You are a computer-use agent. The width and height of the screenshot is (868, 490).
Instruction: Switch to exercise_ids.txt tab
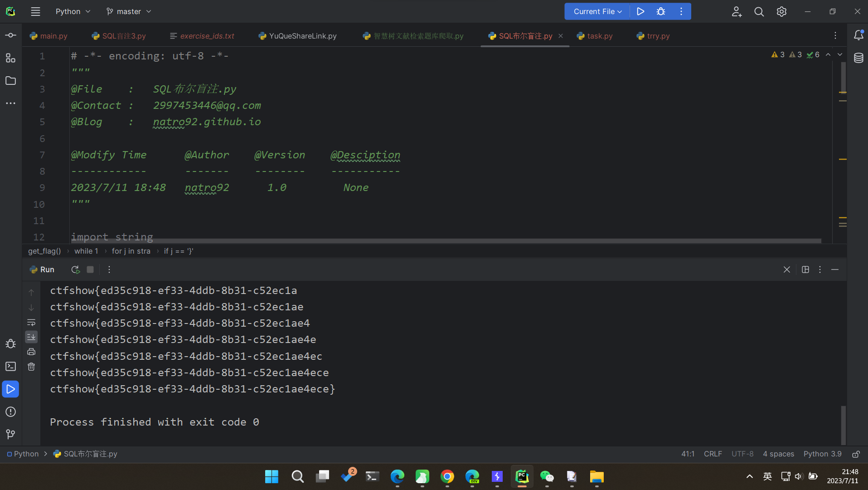click(x=202, y=36)
